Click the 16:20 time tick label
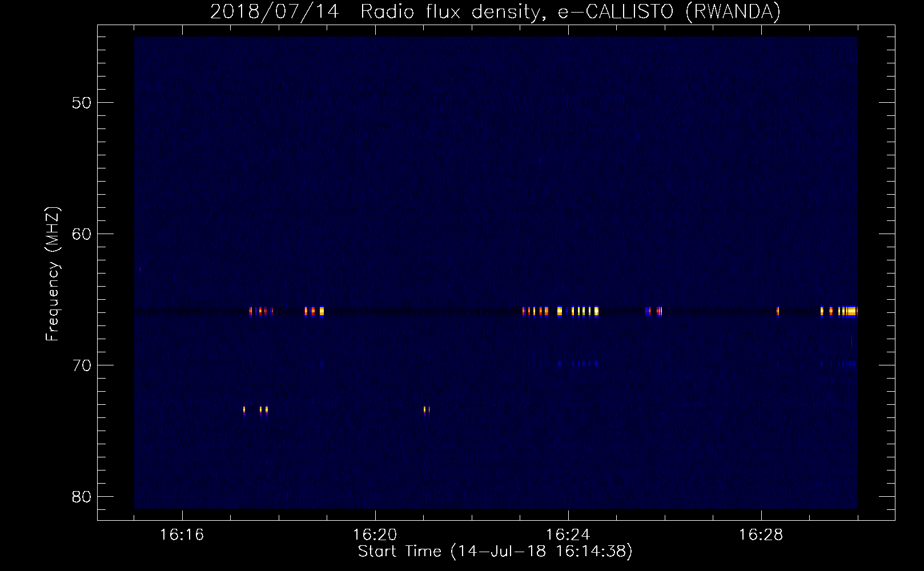 coord(375,535)
